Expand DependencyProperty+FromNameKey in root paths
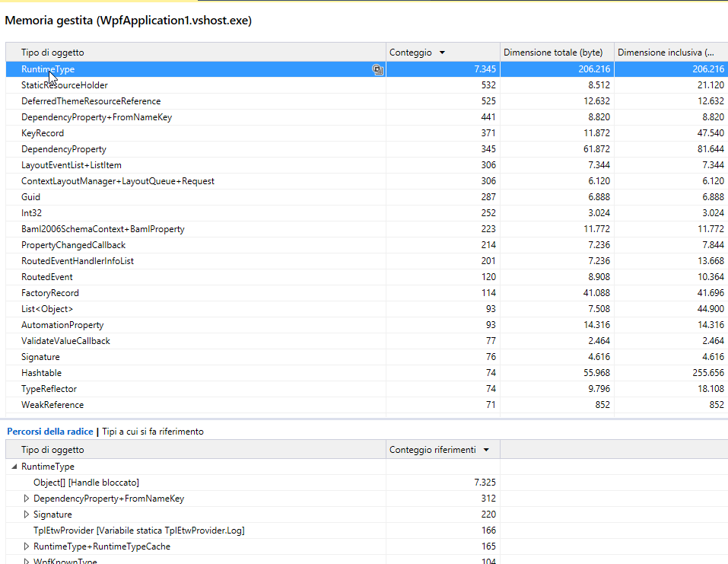This screenshot has width=728, height=564. [x=27, y=499]
